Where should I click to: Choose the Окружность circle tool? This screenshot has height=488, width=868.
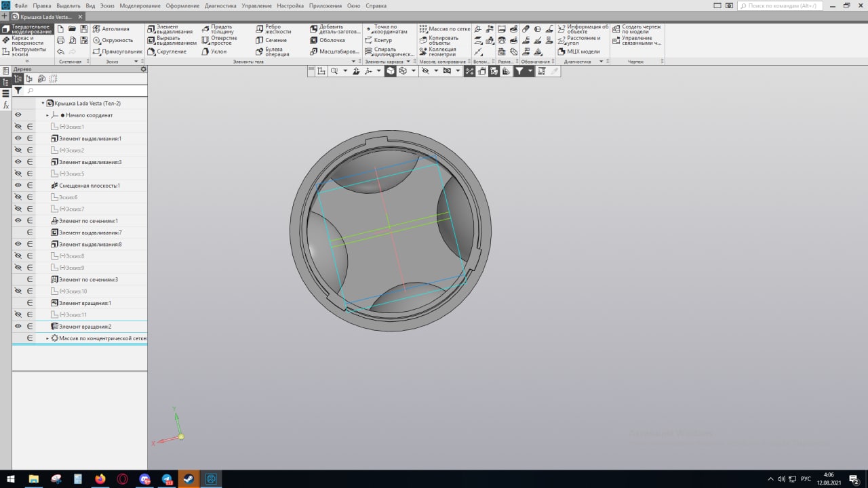(113, 40)
